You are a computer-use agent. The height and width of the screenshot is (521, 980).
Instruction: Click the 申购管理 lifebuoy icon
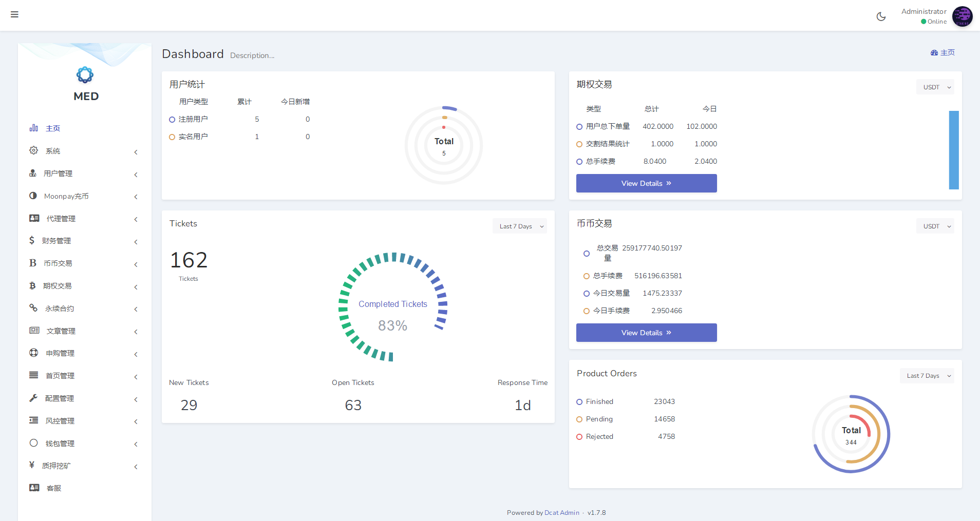point(34,353)
